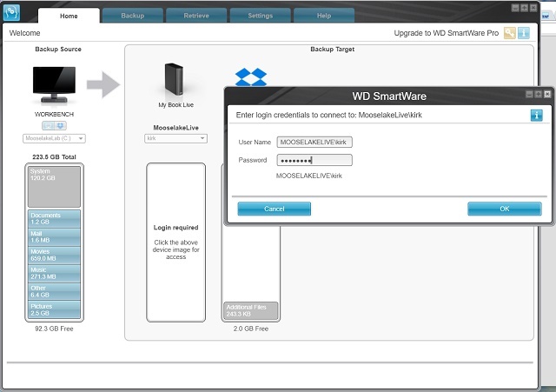Select the Dropbox source icon under WORKBENCH
Image resolution: width=556 pixels, height=392 pixels.
60,125
